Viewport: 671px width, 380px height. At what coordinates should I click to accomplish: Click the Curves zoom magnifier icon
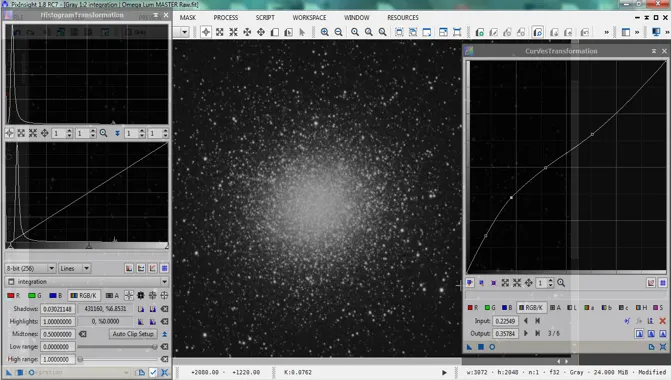click(561, 283)
